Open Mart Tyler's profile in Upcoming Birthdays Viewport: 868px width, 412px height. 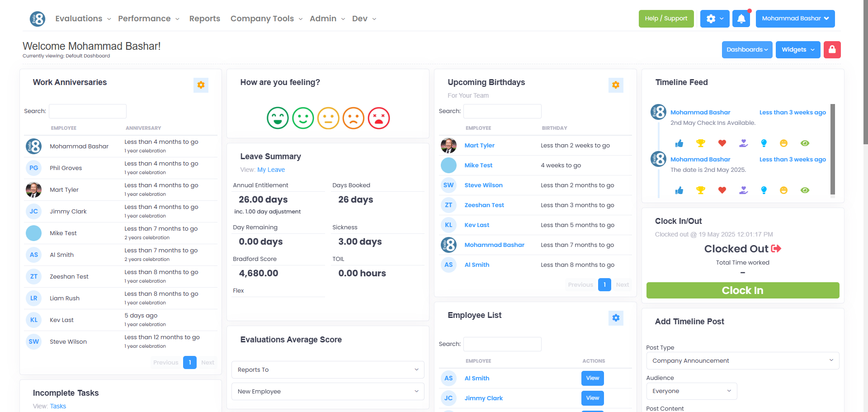480,145
